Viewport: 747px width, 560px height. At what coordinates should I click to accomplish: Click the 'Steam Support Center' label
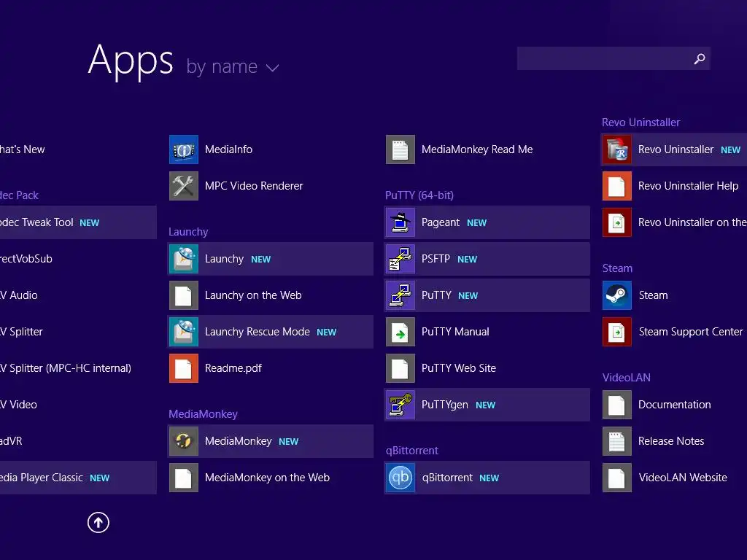pos(691,332)
